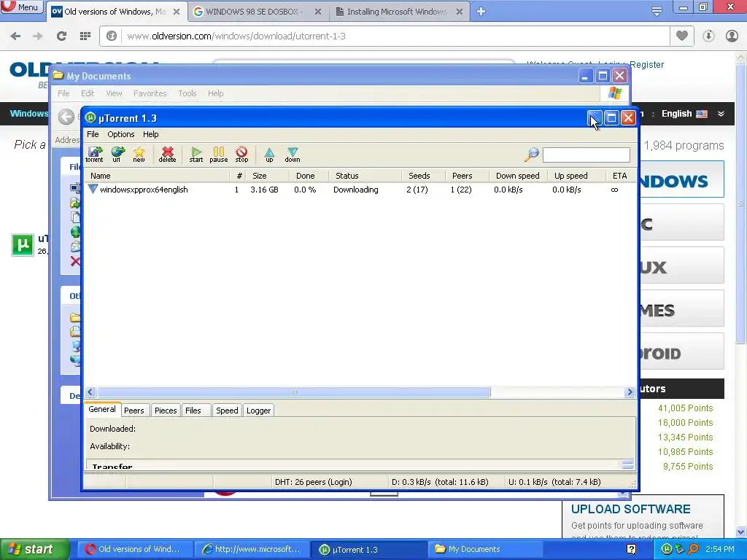
Task: Click the green uTorrent logo on webpage
Action: coord(23,245)
